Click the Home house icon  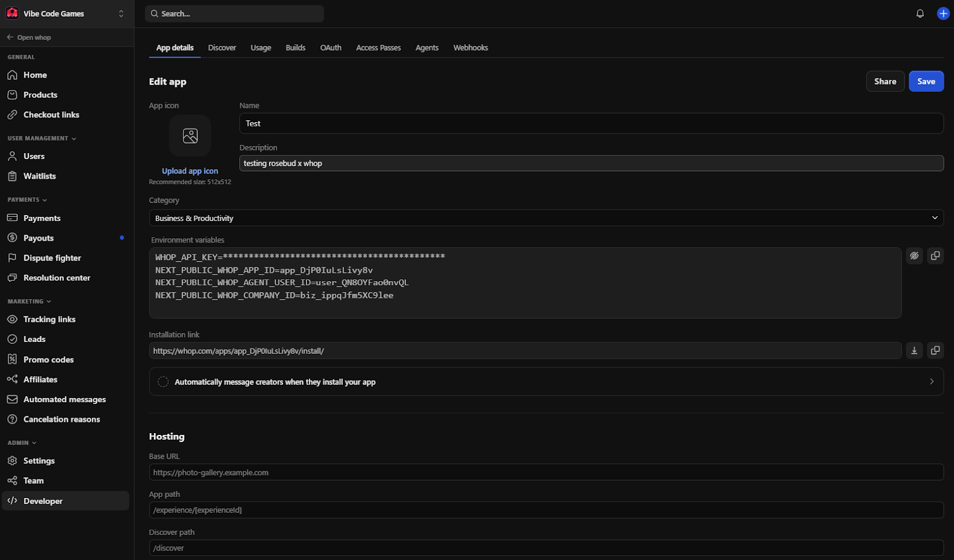pos(12,75)
